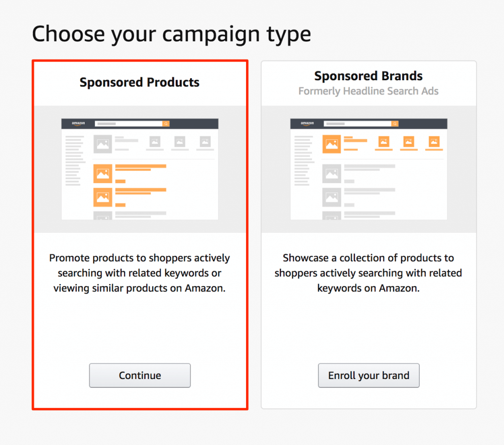This screenshot has width=504, height=445.
Task: Click top orange product image in Sponsored Products preview
Action: pos(103,173)
